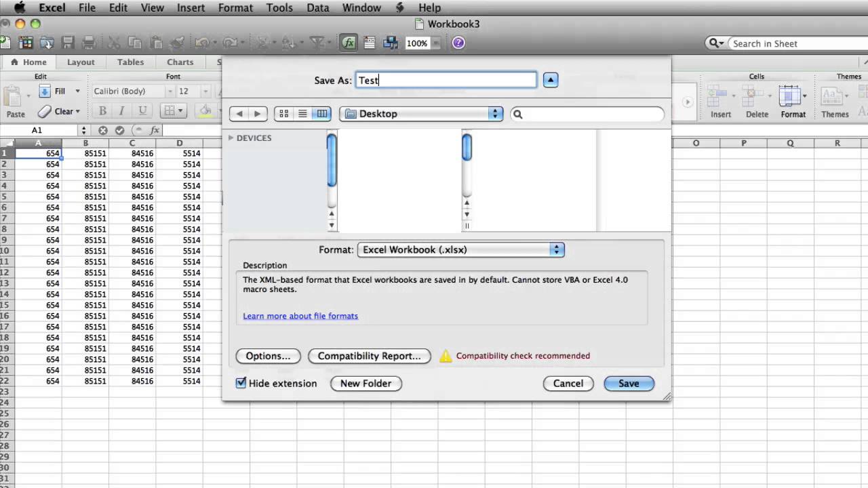Click the template gallery grid icon
868x488 pixels.
(x=26, y=43)
